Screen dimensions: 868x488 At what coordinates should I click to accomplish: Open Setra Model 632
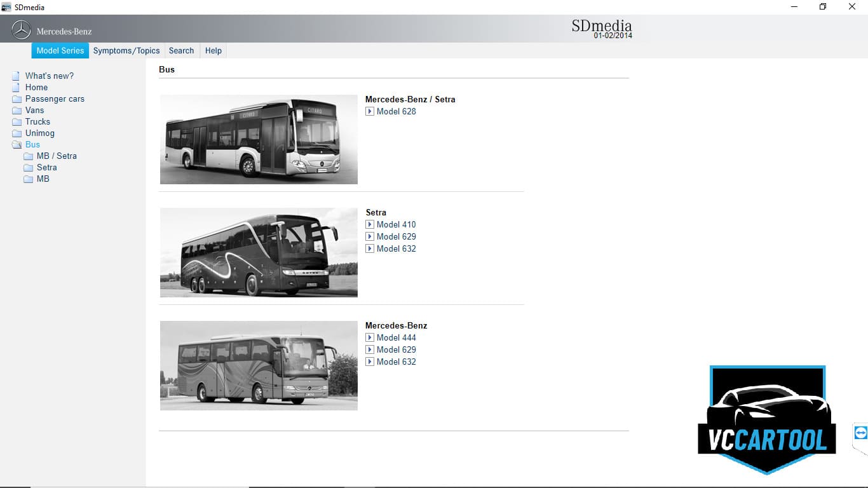[396, 248]
